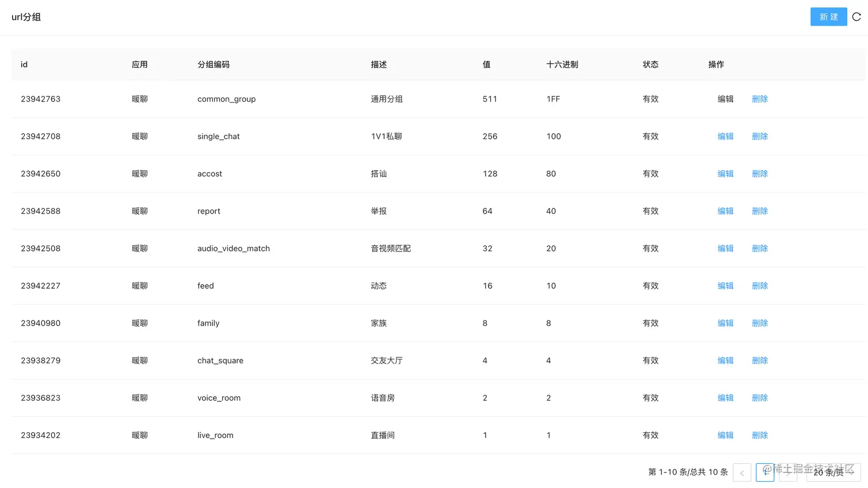Edit the family row
868x488 pixels.
coord(726,323)
